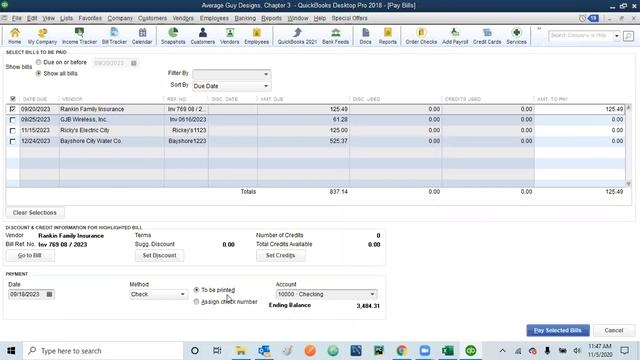Open the Bill Tracker
This screenshot has height=360, width=640.
114,36
